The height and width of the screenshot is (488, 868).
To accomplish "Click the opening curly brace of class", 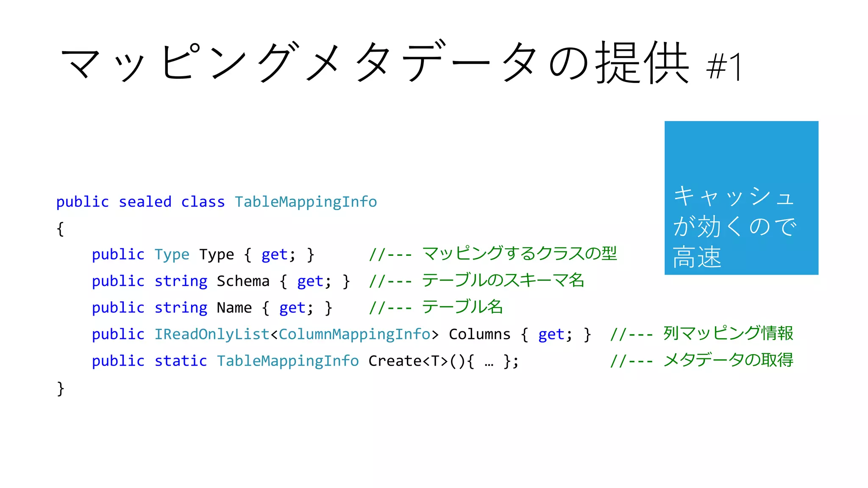I will tap(60, 229).
